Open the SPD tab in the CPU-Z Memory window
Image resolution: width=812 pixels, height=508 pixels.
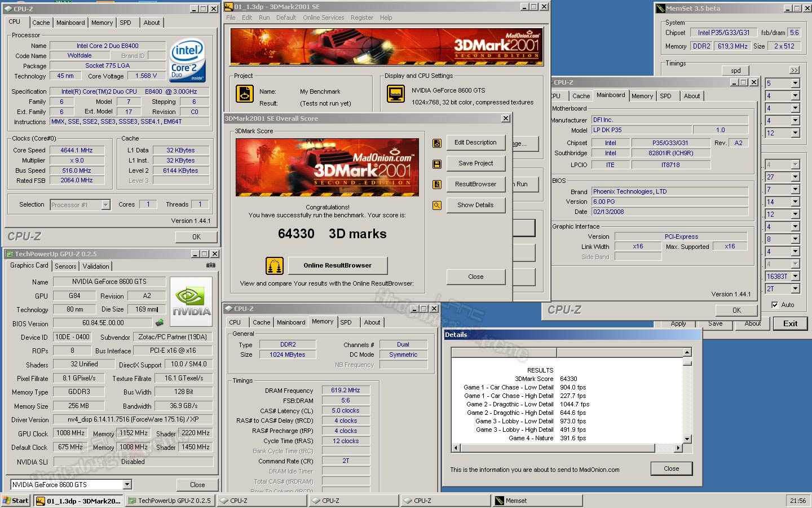346,322
